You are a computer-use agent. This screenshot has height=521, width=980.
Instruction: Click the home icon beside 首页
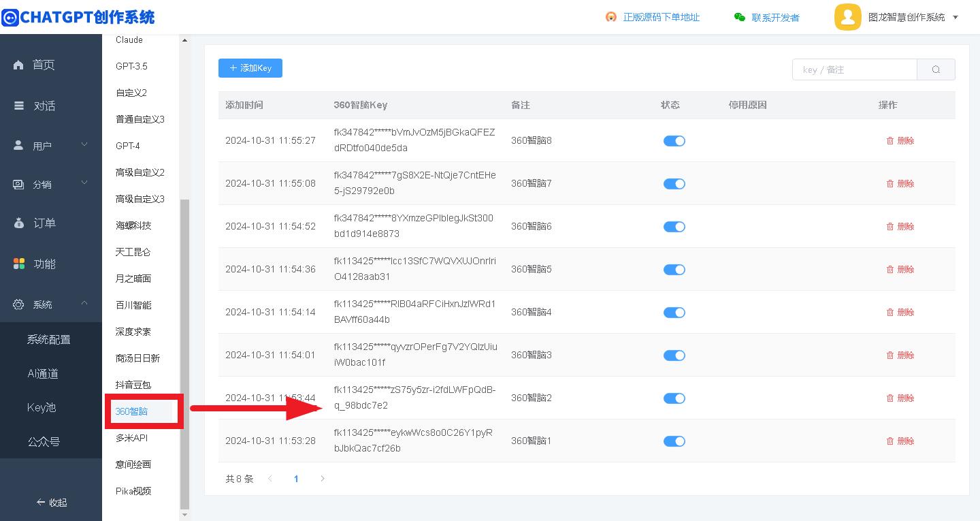18,65
